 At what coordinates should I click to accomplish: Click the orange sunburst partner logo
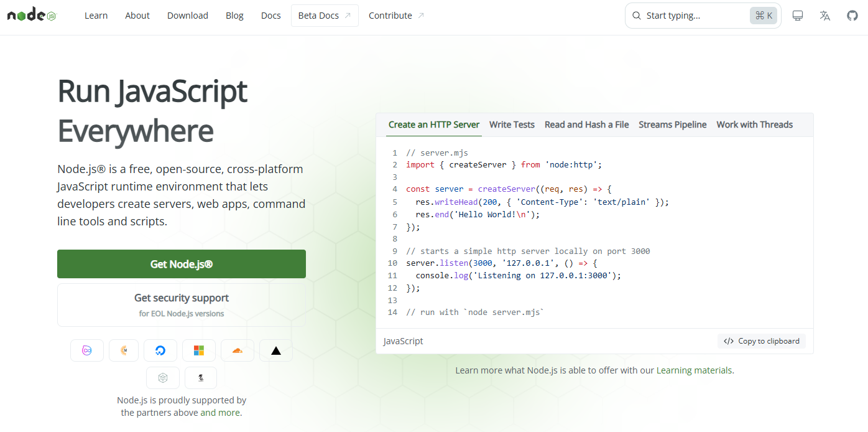pos(124,350)
